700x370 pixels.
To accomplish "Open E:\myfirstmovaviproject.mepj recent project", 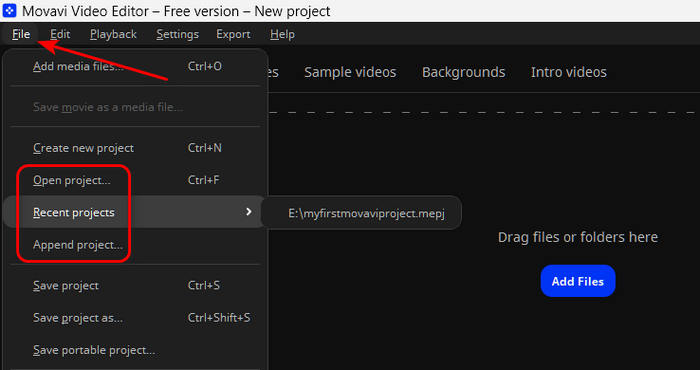I will (361, 213).
